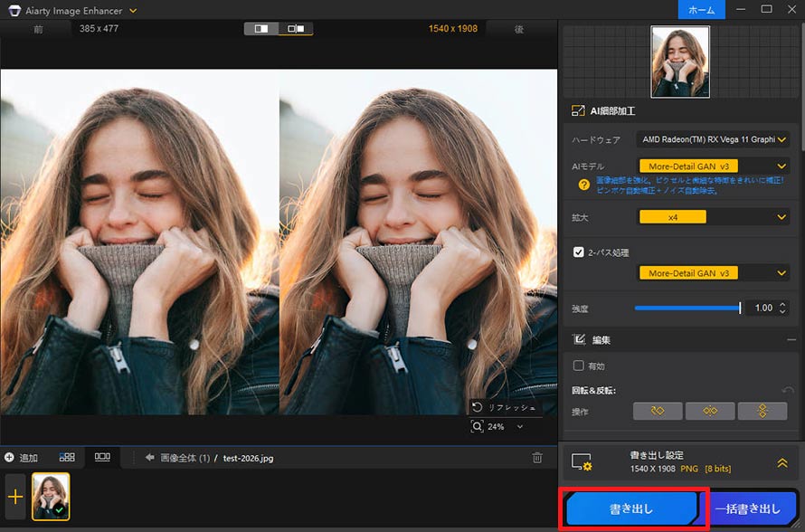Click the 1.00 strength value field
Screen dimensions: 805x532
(762, 309)
